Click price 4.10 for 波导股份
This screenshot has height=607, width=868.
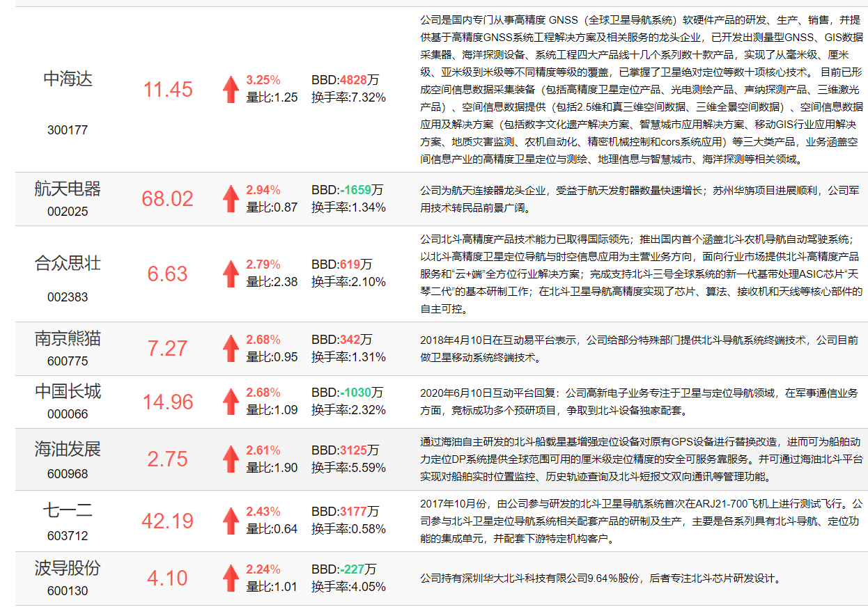tap(168, 578)
